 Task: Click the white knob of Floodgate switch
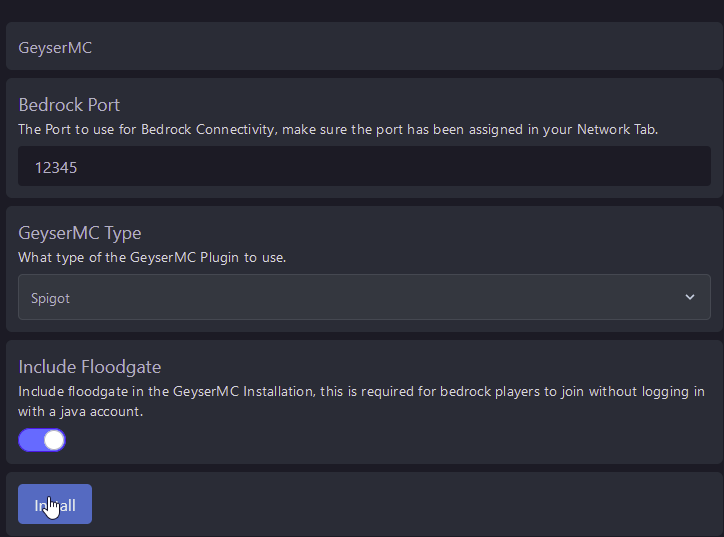(x=54, y=440)
